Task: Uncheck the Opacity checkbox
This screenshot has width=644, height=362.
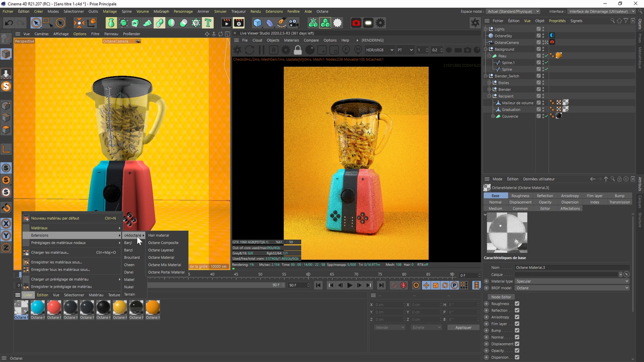Action: point(517,350)
